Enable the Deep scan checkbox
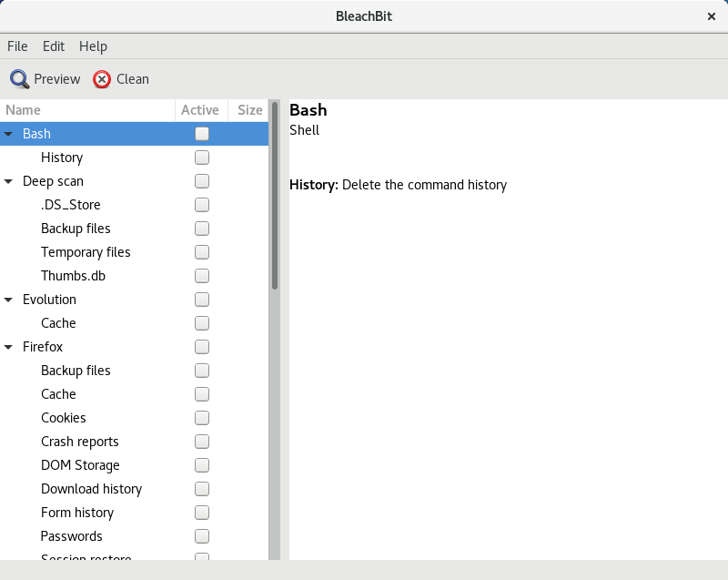Viewport: 728px width, 580px height. click(202, 181)
